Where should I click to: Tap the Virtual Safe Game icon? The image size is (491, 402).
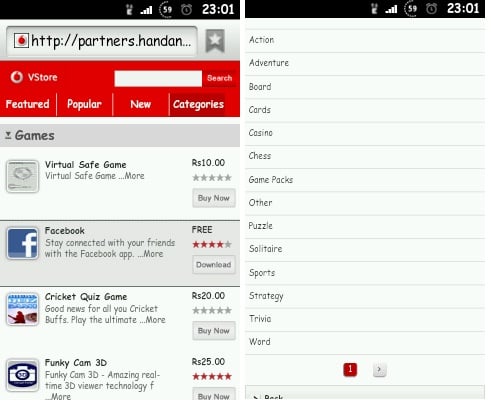[22, 176]
